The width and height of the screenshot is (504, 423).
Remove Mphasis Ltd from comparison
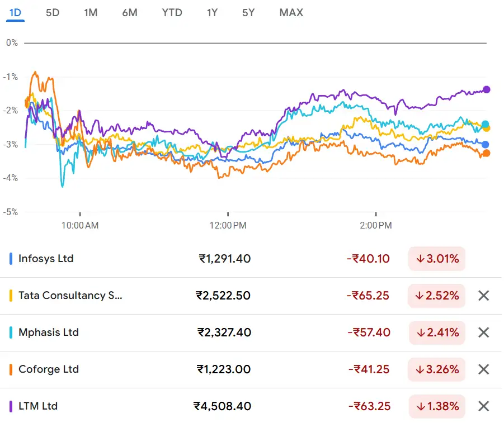coord(484,332)
